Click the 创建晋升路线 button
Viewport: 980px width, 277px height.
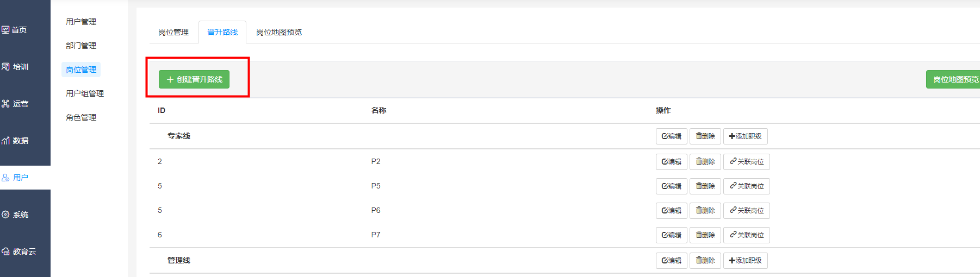coord(194,79)
